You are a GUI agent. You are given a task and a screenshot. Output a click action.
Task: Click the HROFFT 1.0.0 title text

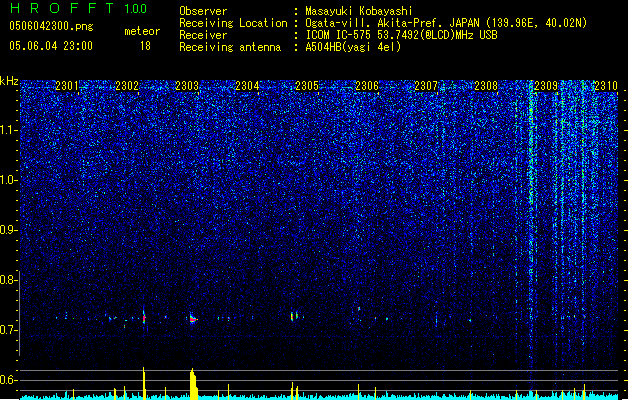(x=79, y=8)
